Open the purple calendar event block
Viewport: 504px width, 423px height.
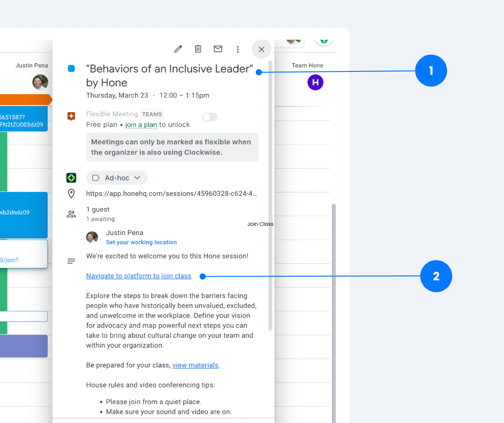coord(24,346)
